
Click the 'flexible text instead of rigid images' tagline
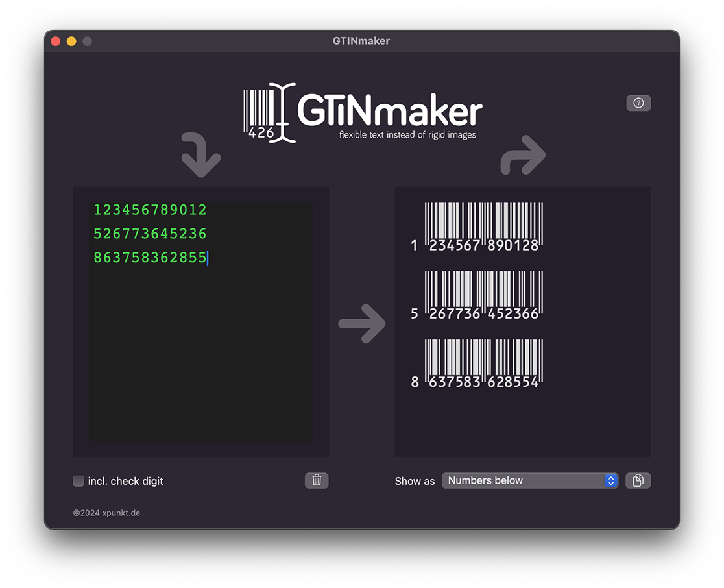407,135
